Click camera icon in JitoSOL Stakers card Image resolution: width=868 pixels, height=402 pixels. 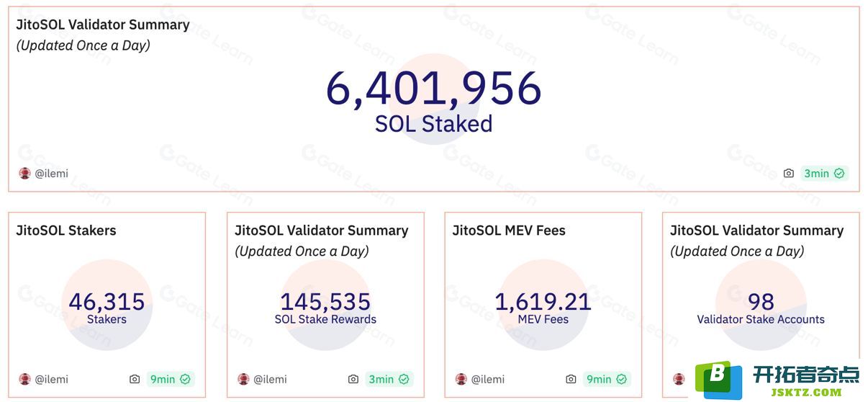click(x=135, y=379)
